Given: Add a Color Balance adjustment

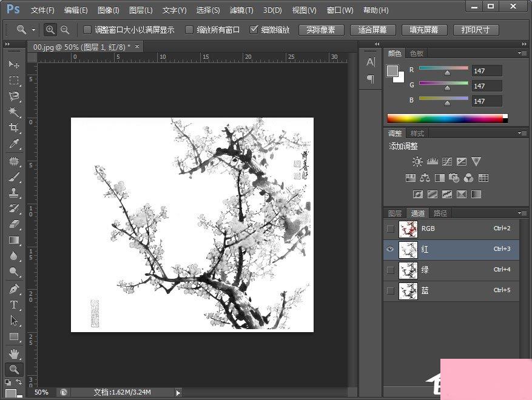Looking at the screenshot, I should (x=425, y=178).
